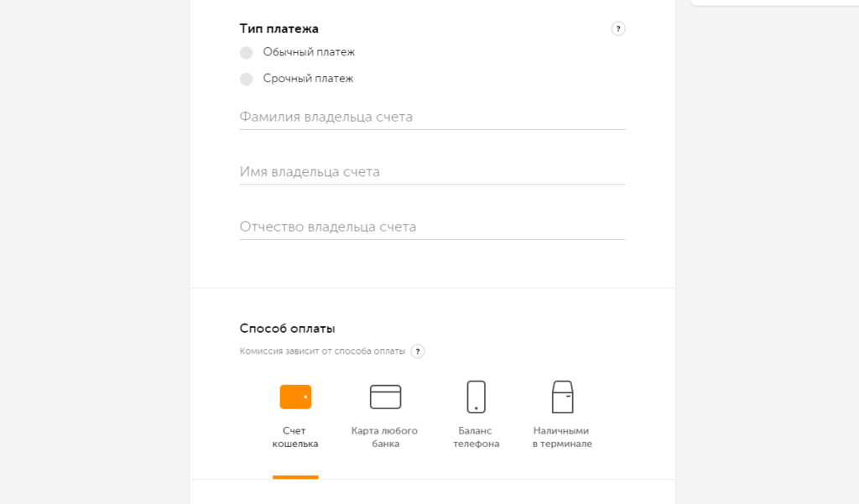This screenshot has width=859, height=504.
Task: Select the bank card payment icon
Action: coord(386,397)
